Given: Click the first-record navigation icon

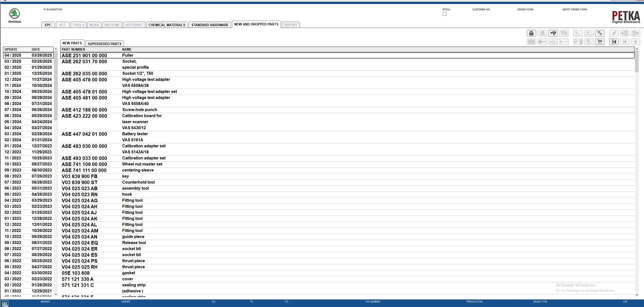Looking at the screenshot, I should tap(614, 42).
